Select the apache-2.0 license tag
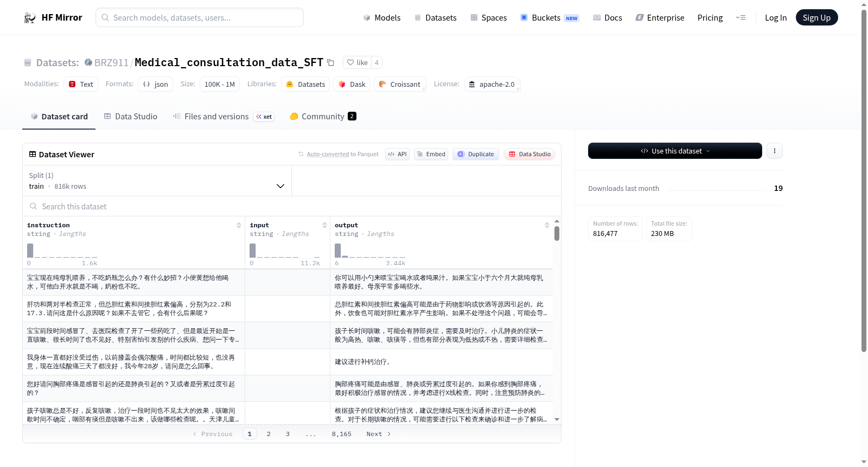The width and height of the screenshot is (868, 467). point(492,84)
